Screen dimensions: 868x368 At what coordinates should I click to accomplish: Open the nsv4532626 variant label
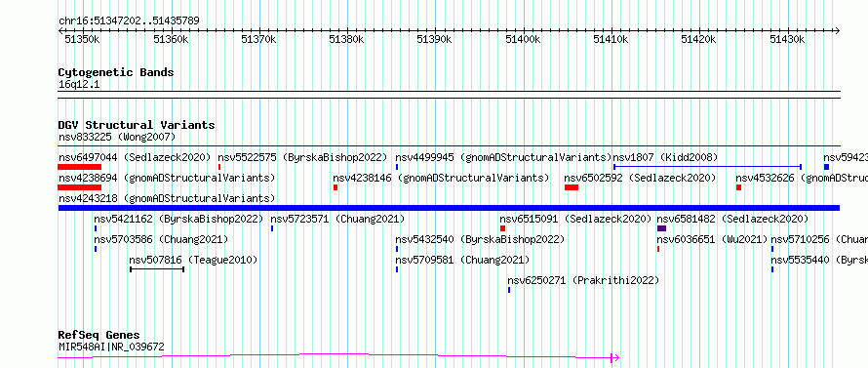pyautogui.click(x=802, y=178)
